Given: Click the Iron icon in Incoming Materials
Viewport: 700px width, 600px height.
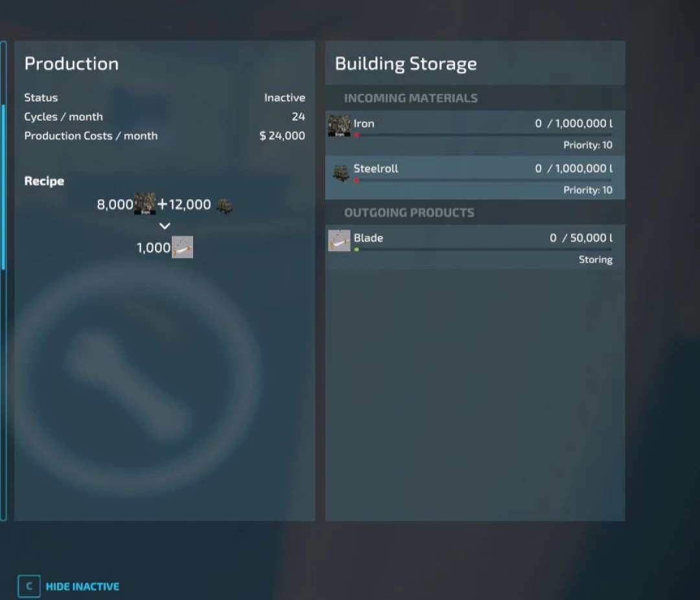Looking at the screenshot, I should [x=339, y=126].
